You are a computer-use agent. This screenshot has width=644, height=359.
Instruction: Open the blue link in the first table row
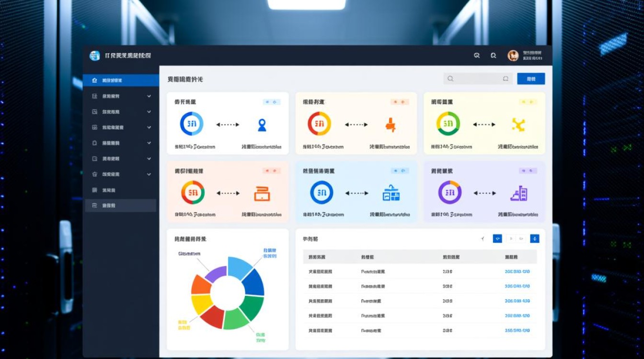click(517, 271)
